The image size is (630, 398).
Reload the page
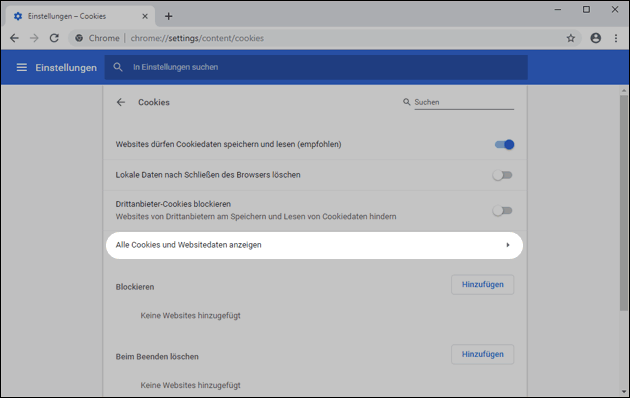[54, 38]
